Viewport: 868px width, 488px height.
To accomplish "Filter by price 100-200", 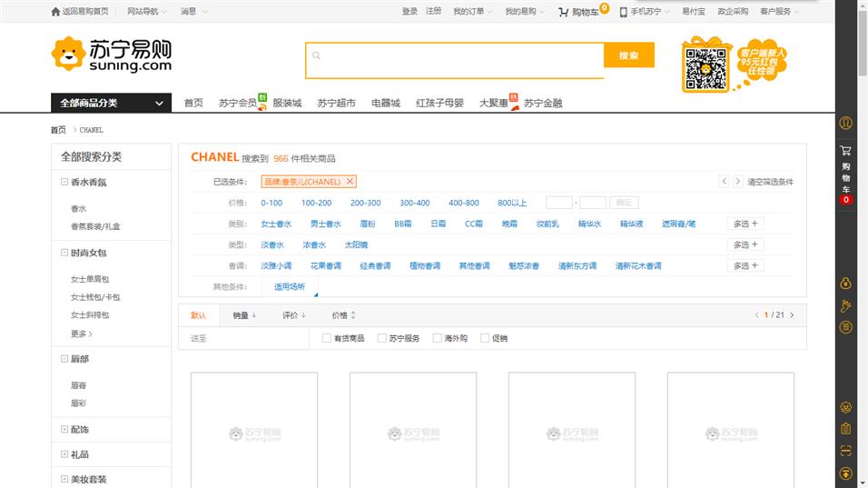I will (x=316, y=203).
